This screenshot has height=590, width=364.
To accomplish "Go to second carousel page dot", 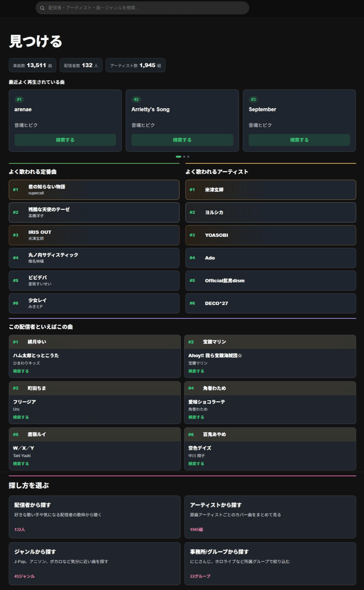I will coord(184,157).
